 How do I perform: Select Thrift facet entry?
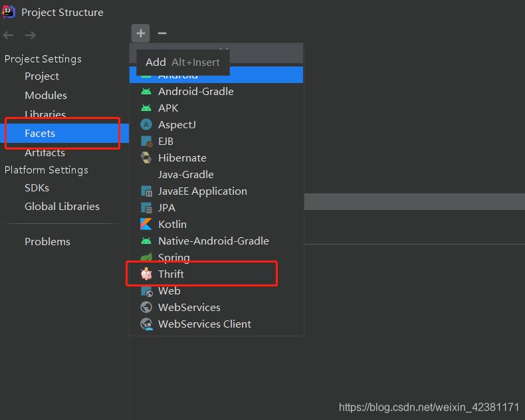tap(216, 274)
